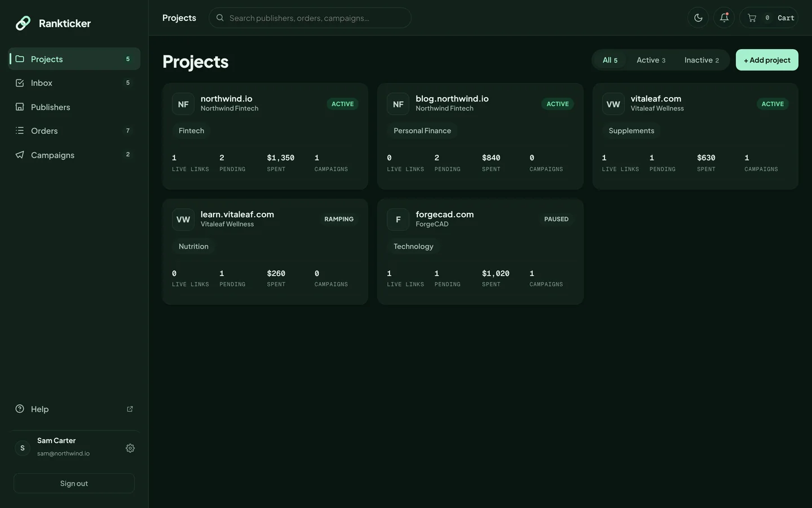
Task: Click the Help external link icon
Action: (x=130, y=409)
